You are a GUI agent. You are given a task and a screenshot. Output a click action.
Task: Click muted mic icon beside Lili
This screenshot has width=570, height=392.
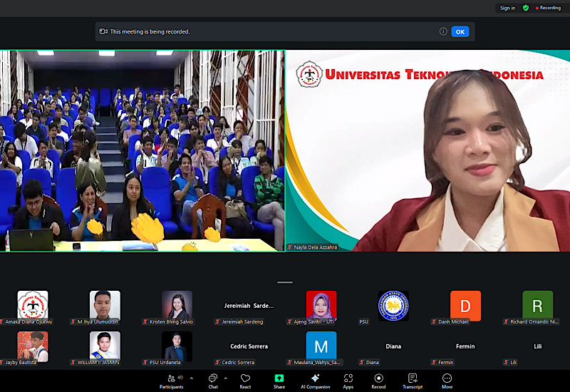[506, 363]
